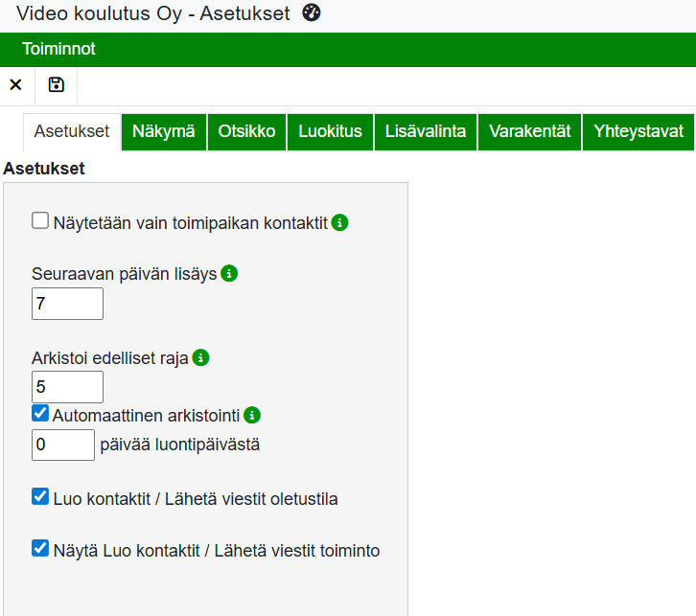
Task: Switch to the Yhteystavat tab
Action: [638, 132]
